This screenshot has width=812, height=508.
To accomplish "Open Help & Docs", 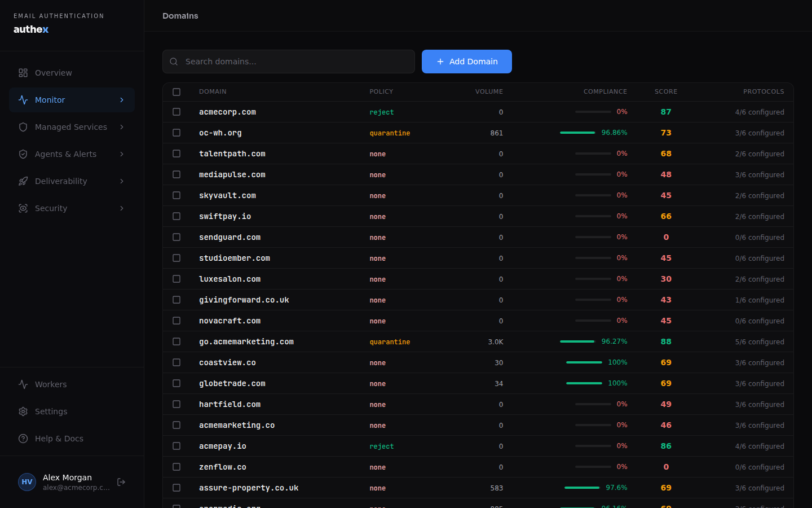I will (x=72, y=439).
